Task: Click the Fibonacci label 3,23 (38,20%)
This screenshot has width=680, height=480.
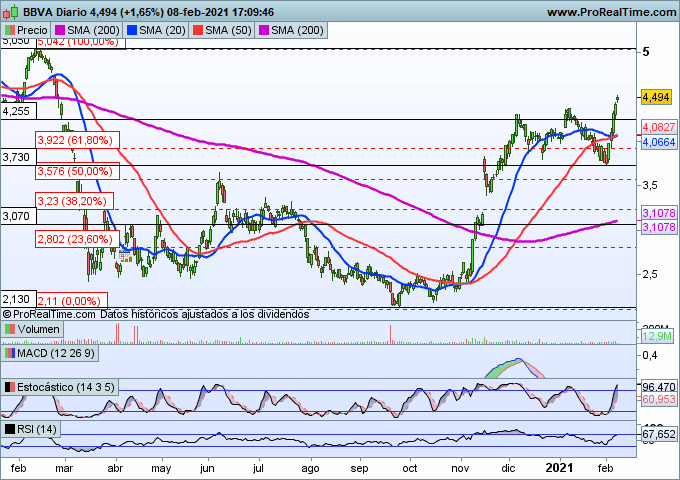Action: tap(74, 201)
